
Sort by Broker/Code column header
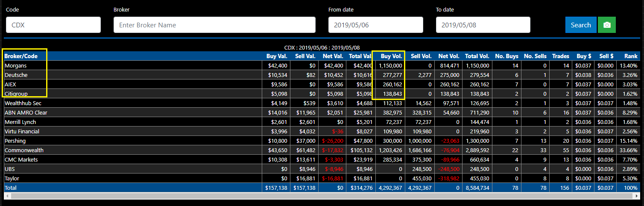21,56
